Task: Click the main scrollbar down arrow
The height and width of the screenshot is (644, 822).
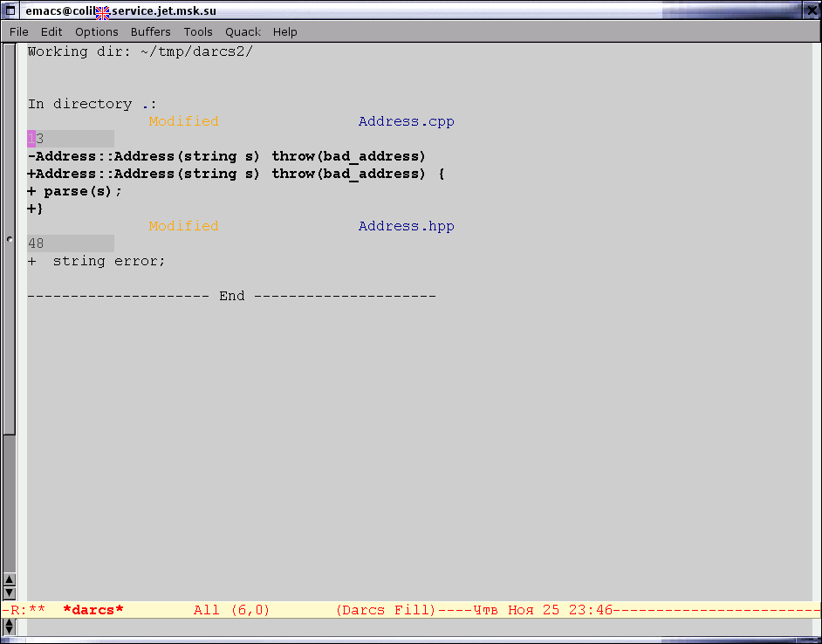Action: click(x=10, y=593)
